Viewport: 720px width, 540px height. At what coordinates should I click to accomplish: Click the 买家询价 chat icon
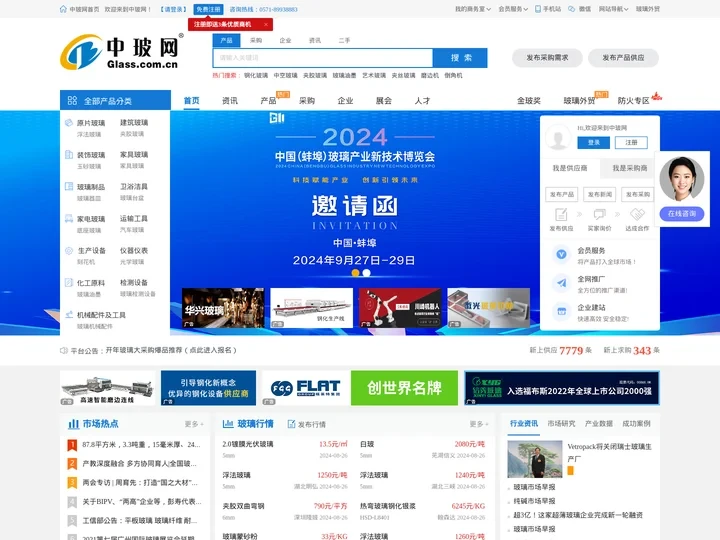coord(599,214)
